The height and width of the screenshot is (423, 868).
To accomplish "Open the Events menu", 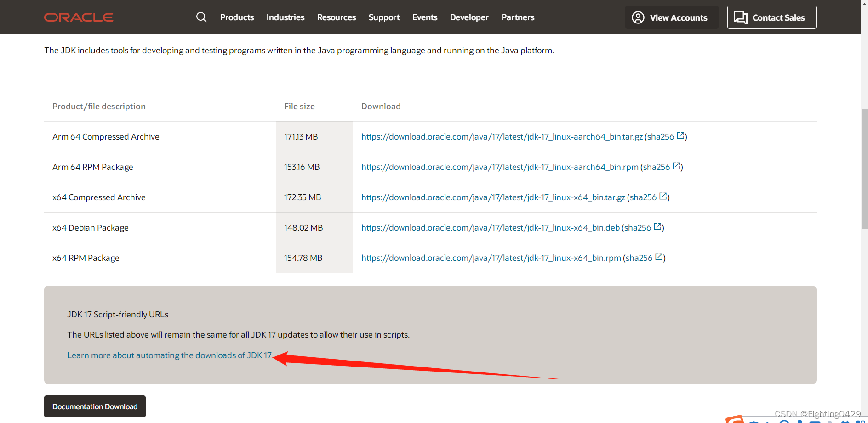I will 425,17.
